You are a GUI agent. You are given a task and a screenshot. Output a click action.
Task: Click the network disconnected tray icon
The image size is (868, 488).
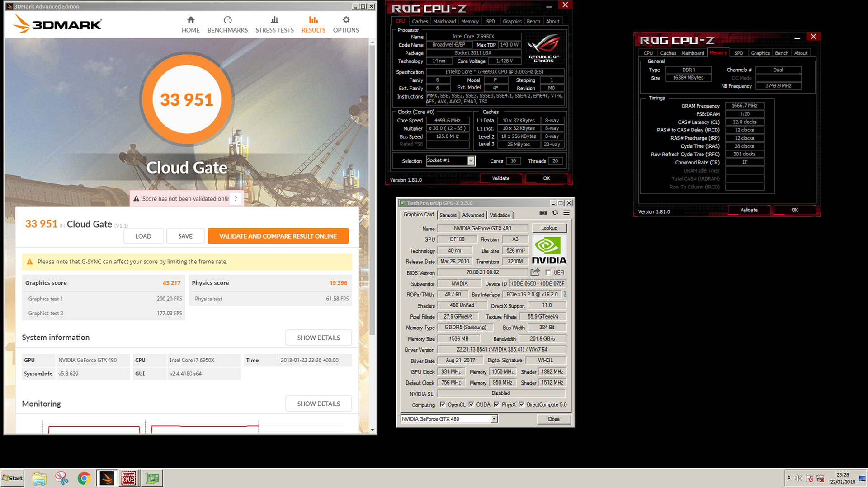coord(820,478)
